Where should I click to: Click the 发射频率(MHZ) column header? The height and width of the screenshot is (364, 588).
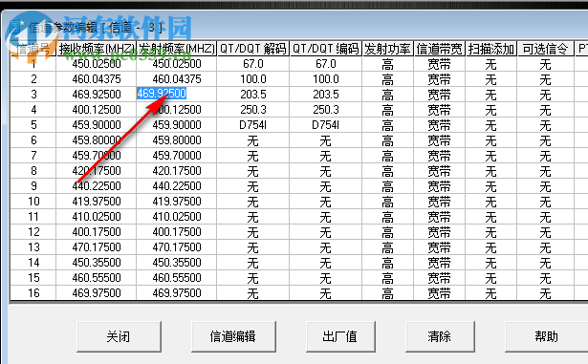pos(176,49)
